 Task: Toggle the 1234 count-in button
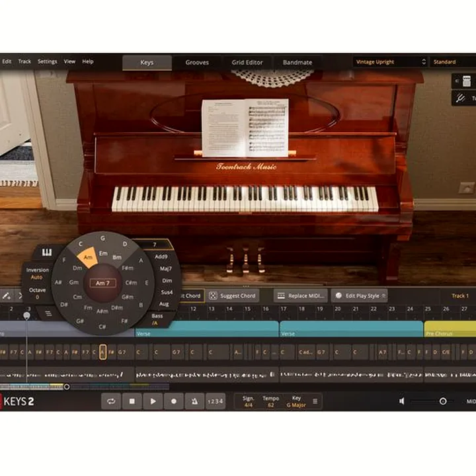[x=216, y=401]
